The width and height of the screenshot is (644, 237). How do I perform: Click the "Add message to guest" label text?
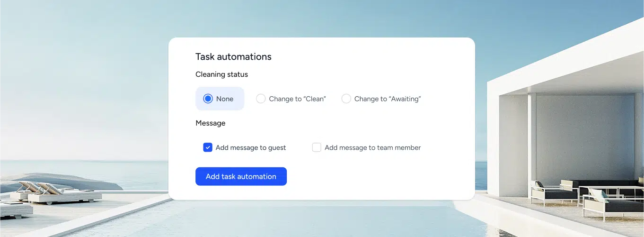pyautogui.click(x=251, y=148)
